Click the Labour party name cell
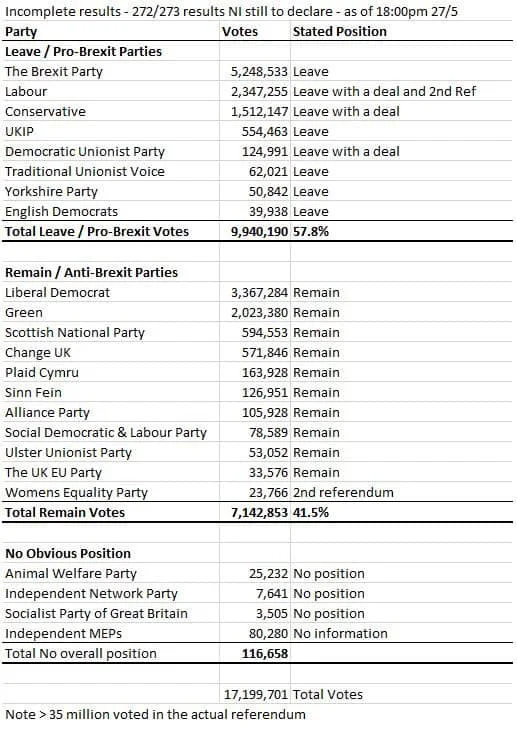 [x=110, y=91]
